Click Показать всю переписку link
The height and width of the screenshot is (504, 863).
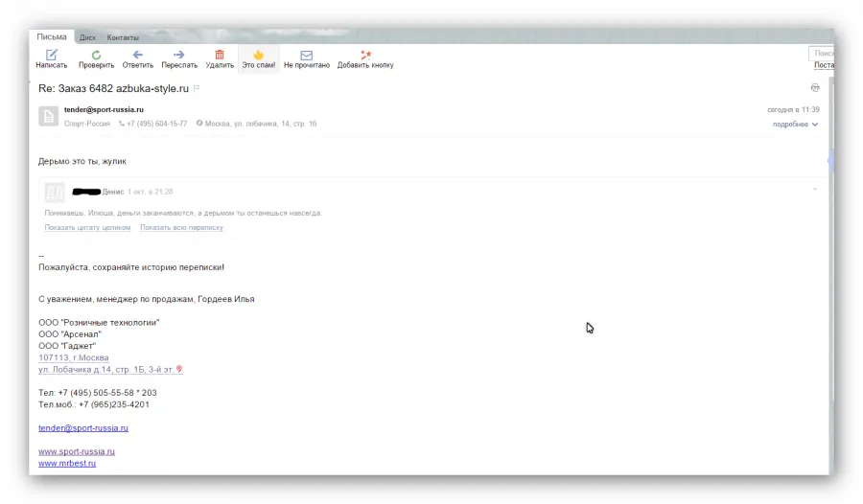coord(181,227)
